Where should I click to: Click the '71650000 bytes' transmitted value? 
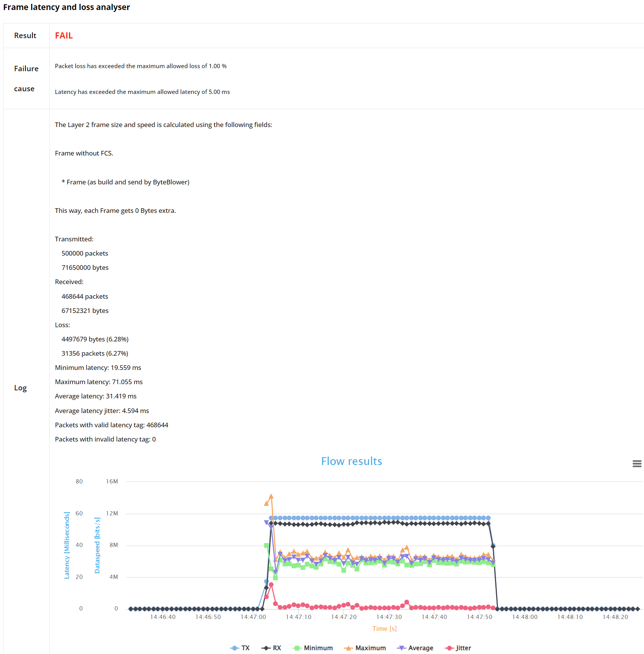(x=85, y=268)
